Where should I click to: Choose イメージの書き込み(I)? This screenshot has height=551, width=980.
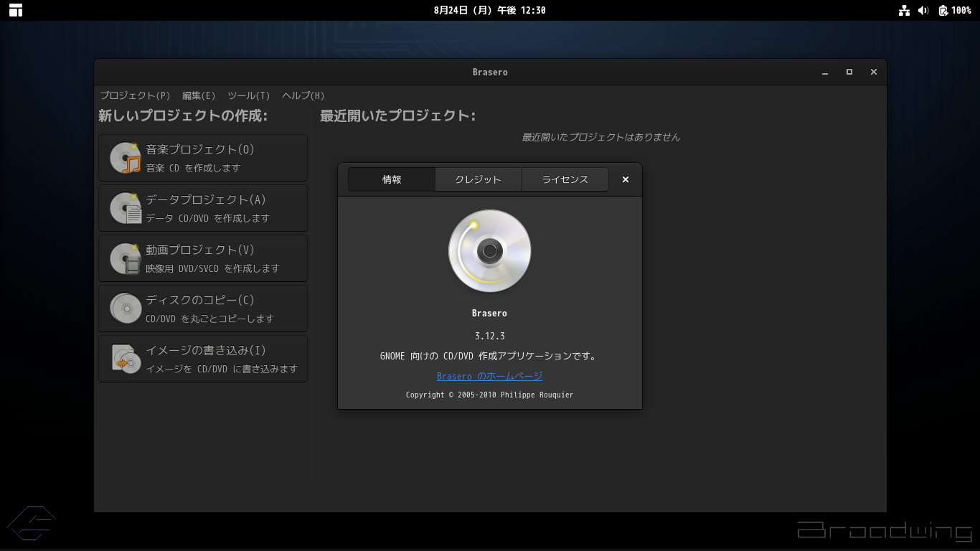pos(203,359)
